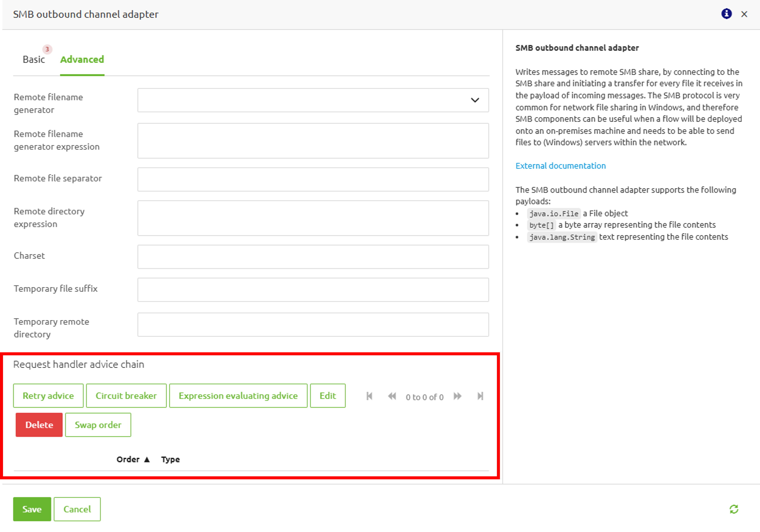Image resolution: width=760 pixels, height=532 pixels.
Task: Click inside the Charset input field
Action: coord(313,257)
